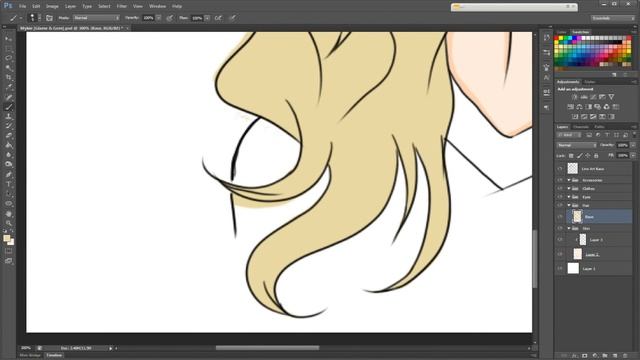This screenshot has height=360, width=640.
Task: Collapse the Hair group arrow
Action: click(x=569, y=205)
